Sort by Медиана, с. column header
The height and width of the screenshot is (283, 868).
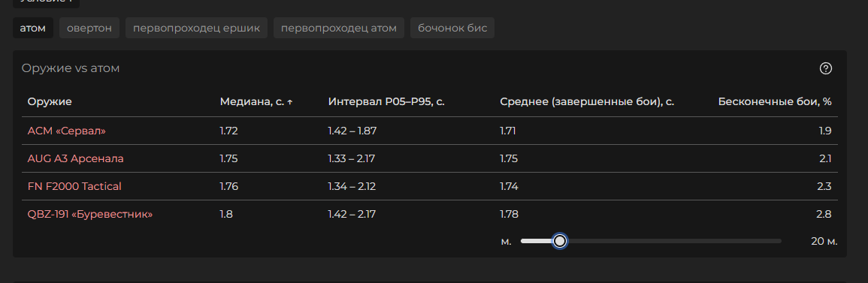[252, 101]
